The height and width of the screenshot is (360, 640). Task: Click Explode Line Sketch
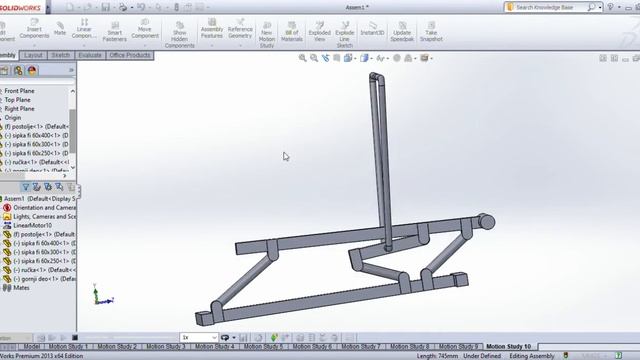[345, 35]
